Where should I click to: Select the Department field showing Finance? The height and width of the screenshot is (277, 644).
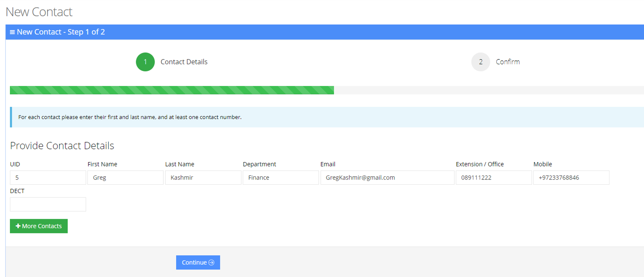click(281, 178)
